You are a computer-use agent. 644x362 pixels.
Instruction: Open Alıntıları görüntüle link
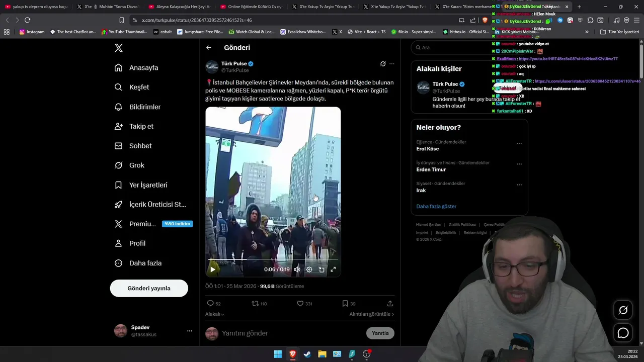coord(372,314)
